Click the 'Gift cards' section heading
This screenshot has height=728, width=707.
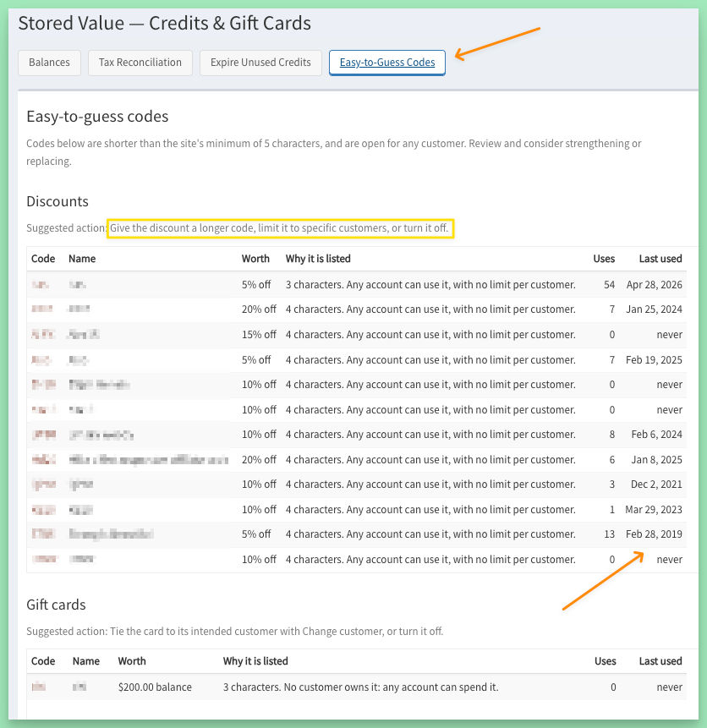(56, 605)
